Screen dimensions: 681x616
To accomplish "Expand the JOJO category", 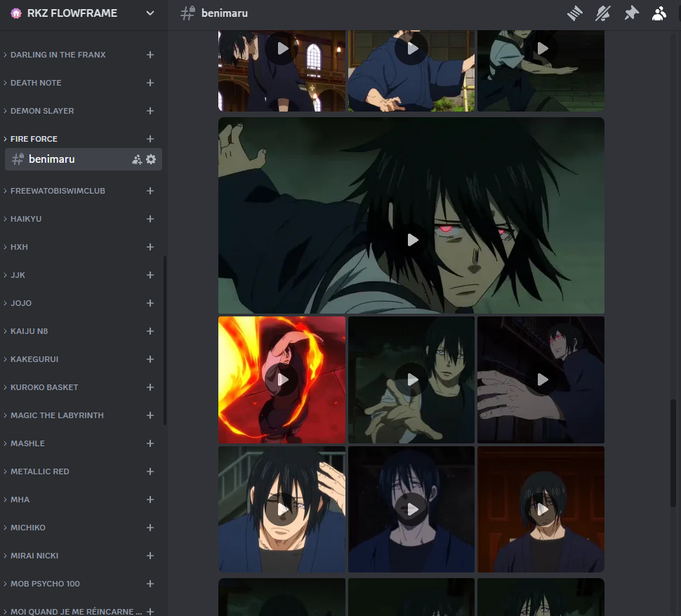I will [18, 303].
